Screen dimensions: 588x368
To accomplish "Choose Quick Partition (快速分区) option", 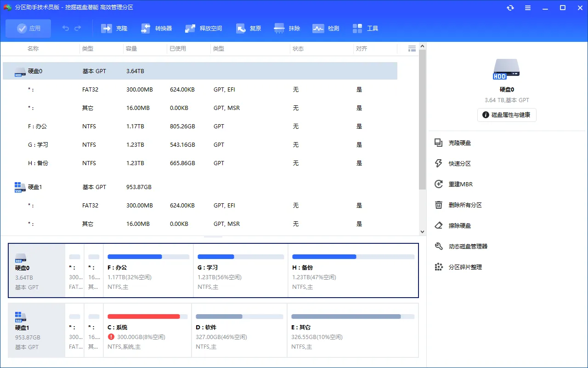I will pyautogui.click(x=459, y=164).
